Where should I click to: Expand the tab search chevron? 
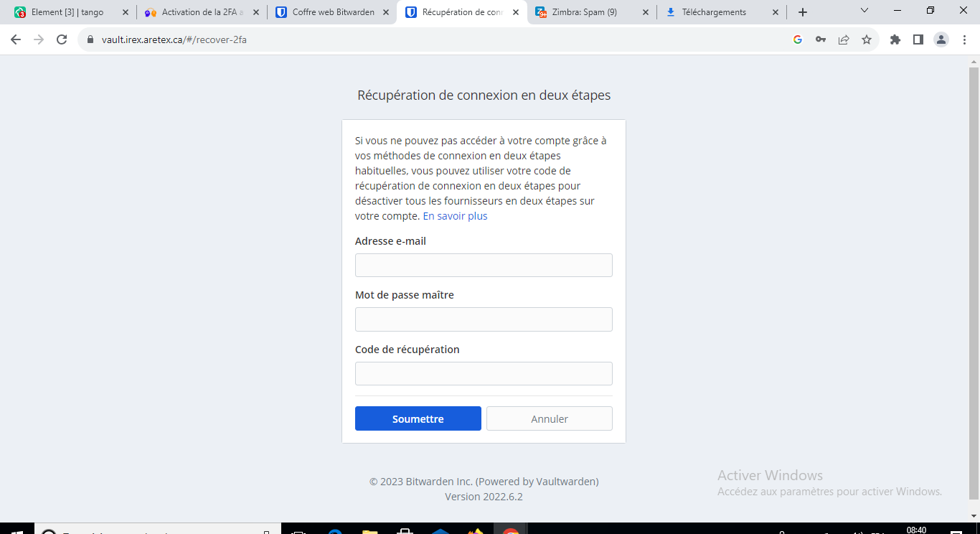[x=864, y=11]
